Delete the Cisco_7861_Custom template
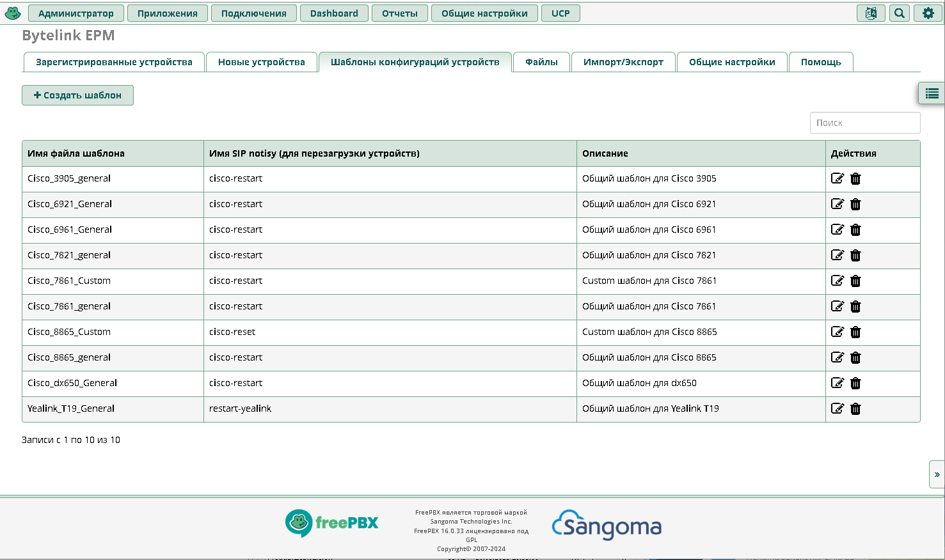The height and width of the screenshot is (560, 945). coord(855,281)
